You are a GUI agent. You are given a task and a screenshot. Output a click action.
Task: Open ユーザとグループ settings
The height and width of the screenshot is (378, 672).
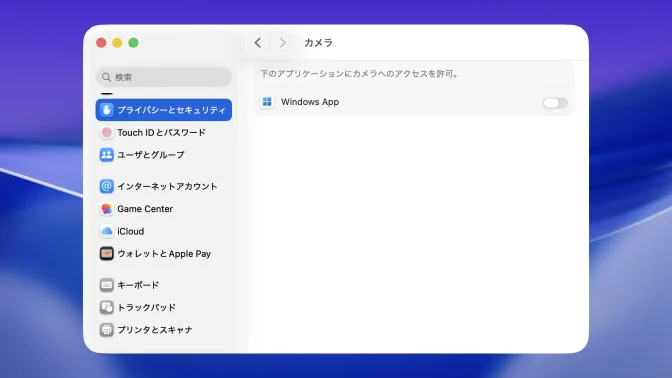point(164,155)
